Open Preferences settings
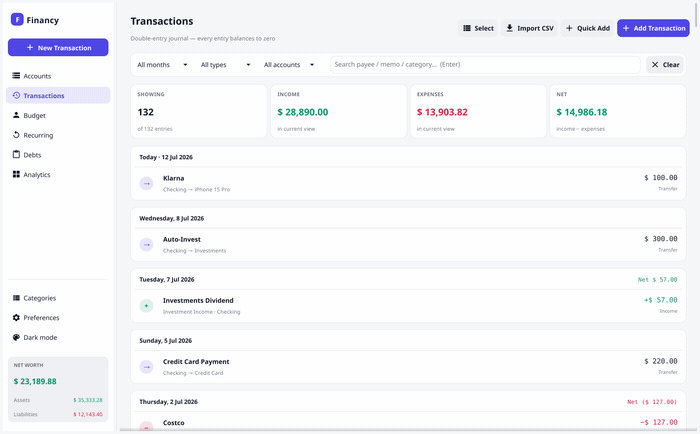 [58, 317]
